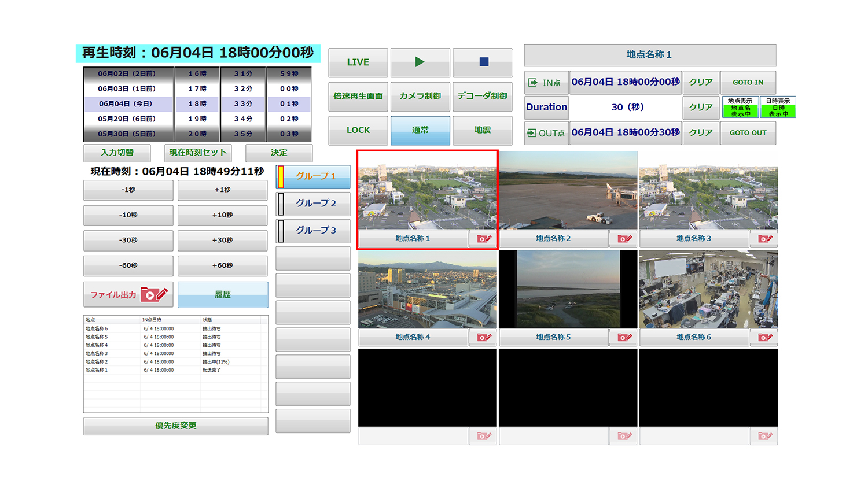Image resolution: width=868 pixels, height=488 pixels.
Task: Open the 履歴 history view
Action: pos(222,295)
